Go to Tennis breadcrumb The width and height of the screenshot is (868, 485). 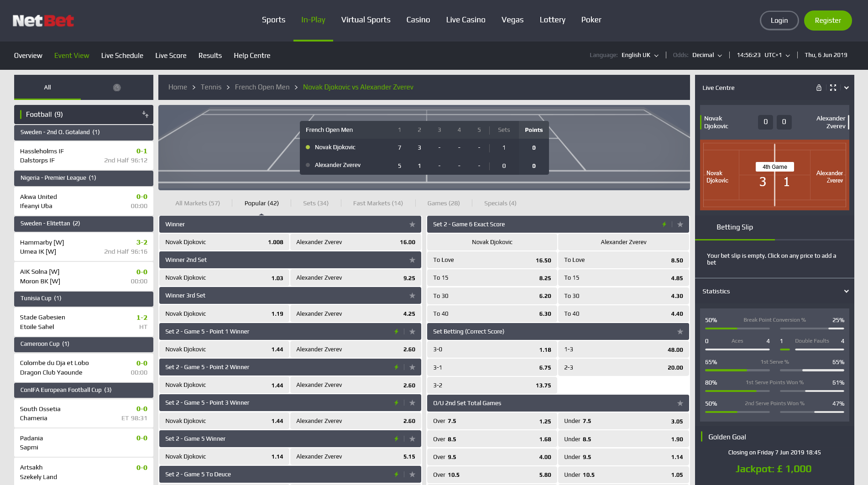211,87
